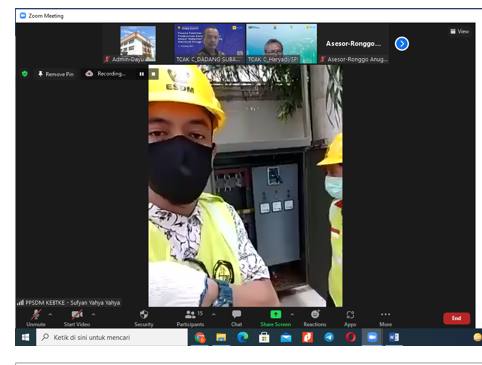Click the PPSDM KEBTKE - Sufyan Yahya name label
The width and height of the screenshot is (482, 365).
[72, 303]
